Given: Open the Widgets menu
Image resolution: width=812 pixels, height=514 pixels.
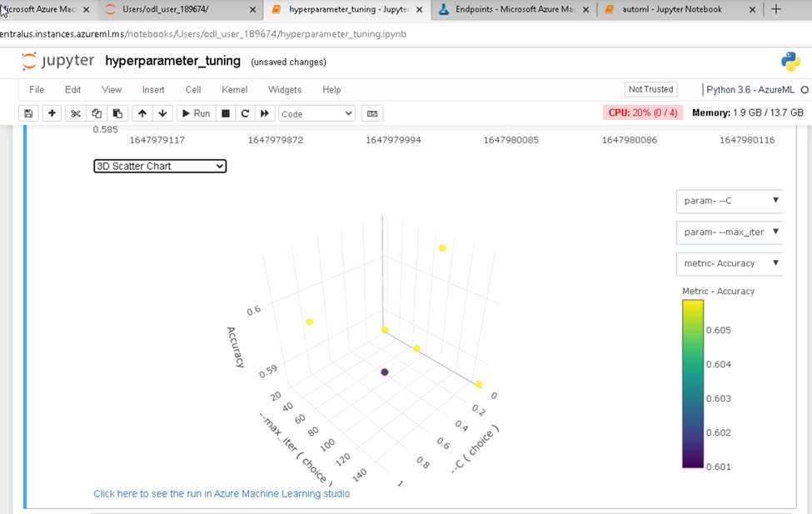Looking at the screenshot, I should click(x=285, y=90).
